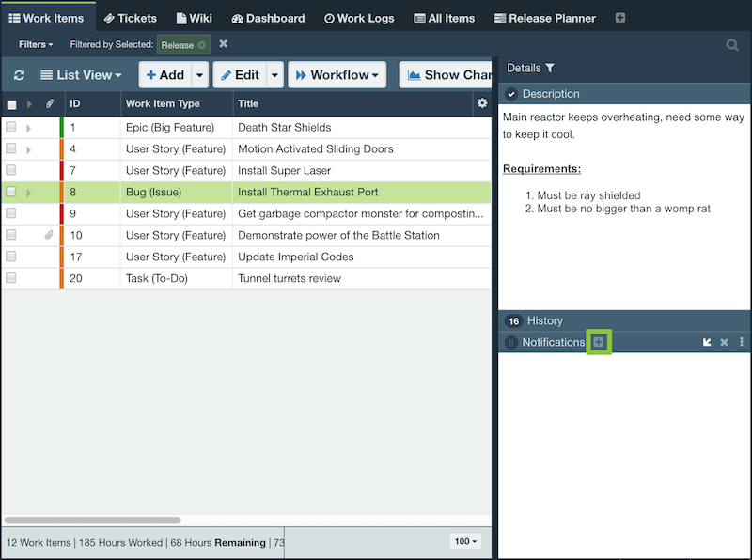Image resolution: width=752 pixels, height=560 pixels.
Task: Switch to the Tickets tab
Action: click(131, 18)
